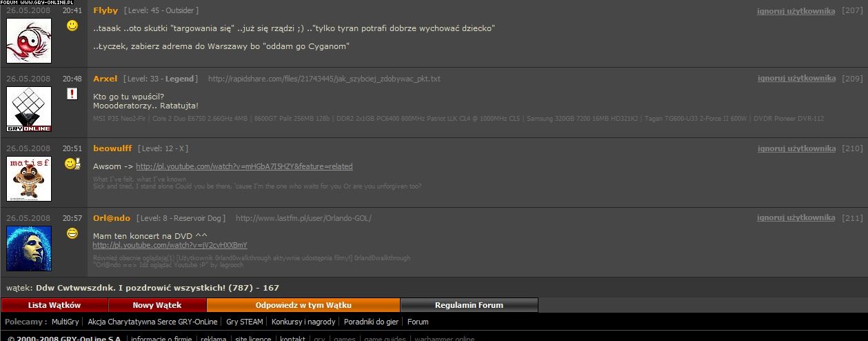Click post number [207]

tap(852, 11)
